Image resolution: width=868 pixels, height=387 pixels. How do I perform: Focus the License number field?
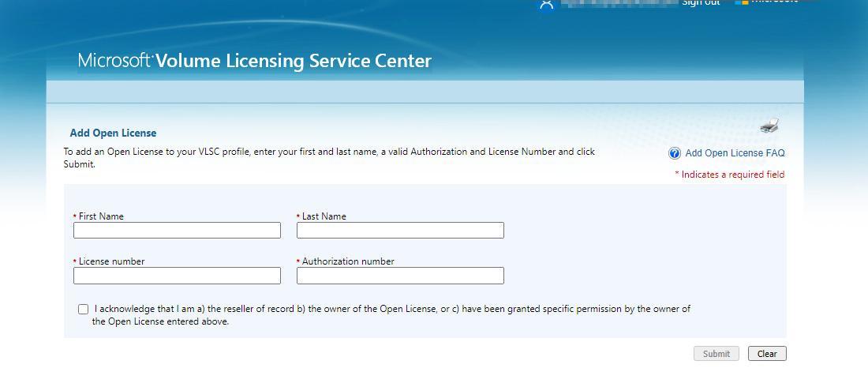coord(177,276)
